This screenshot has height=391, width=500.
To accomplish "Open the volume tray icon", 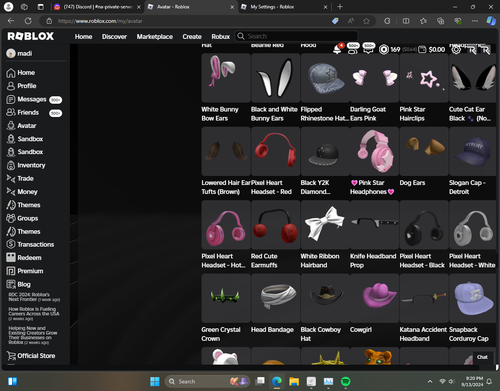I will 451,381.
